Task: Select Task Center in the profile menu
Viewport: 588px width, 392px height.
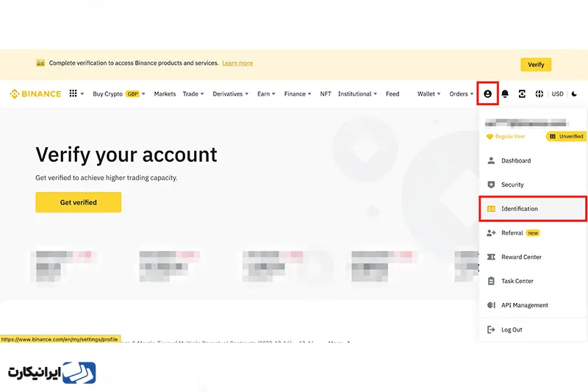Action: click(x=532, y=281)
